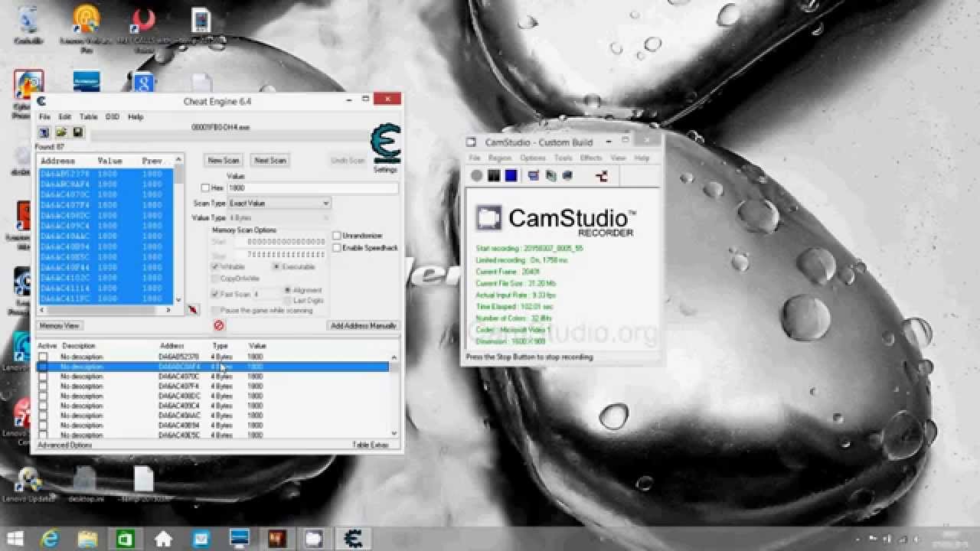The width and height of the screenshot is (980, 551).
Task: Open CamStudio Options menu
Action: coord(533,158)
